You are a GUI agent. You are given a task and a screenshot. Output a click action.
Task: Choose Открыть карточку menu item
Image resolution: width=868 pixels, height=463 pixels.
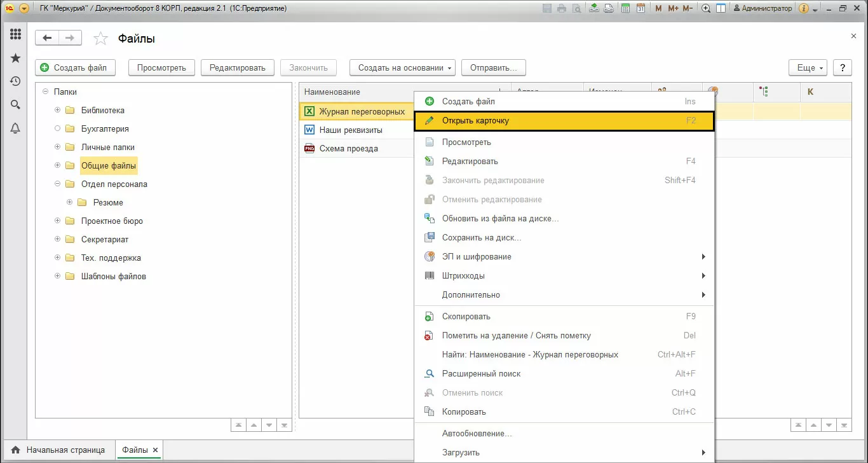(564, 121)
